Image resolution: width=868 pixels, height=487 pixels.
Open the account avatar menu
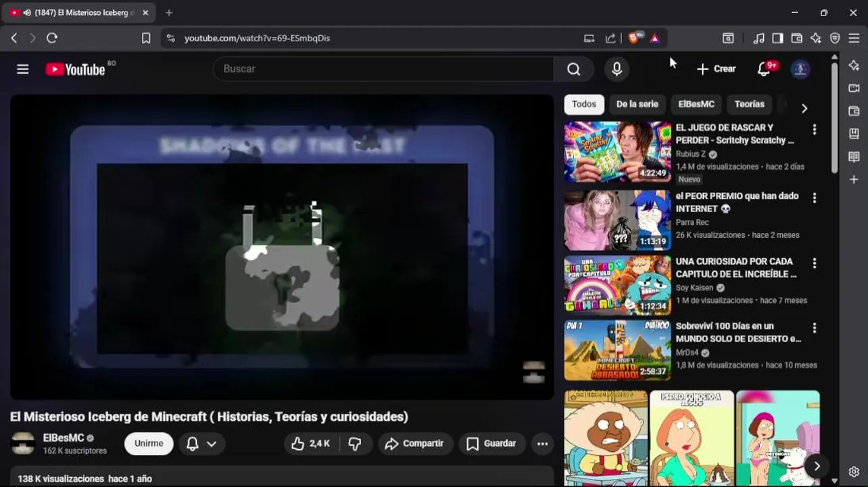(800, 69)
